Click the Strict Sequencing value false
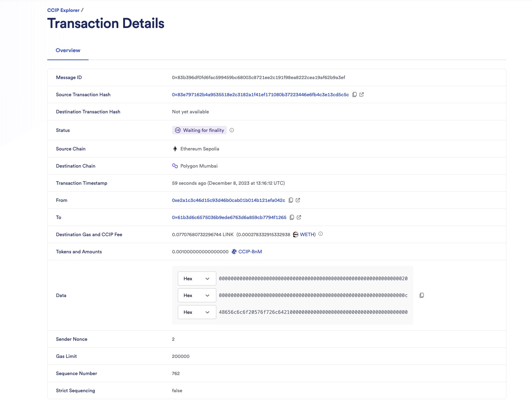532x409 pixels. click(177, 390)
